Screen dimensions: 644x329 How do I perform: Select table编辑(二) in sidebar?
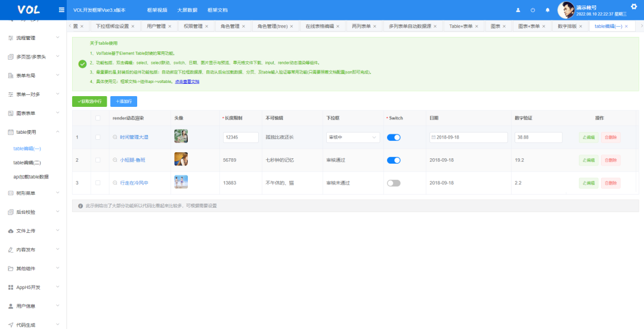[x=27, y=163]
